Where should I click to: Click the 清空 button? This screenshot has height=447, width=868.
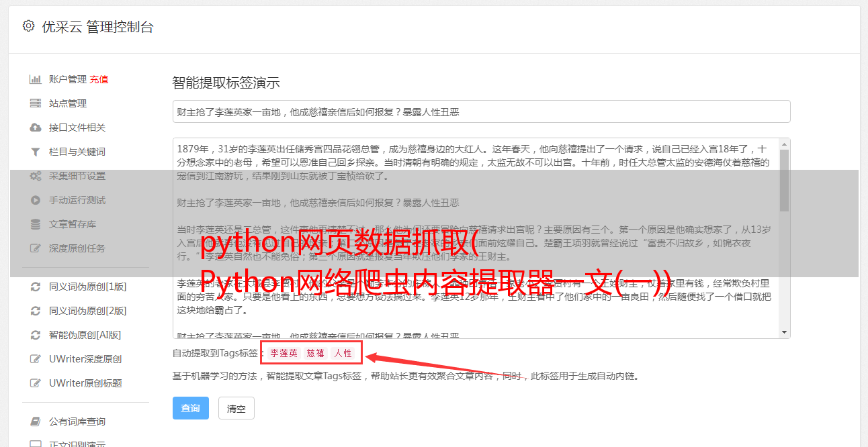click(236, 408)
